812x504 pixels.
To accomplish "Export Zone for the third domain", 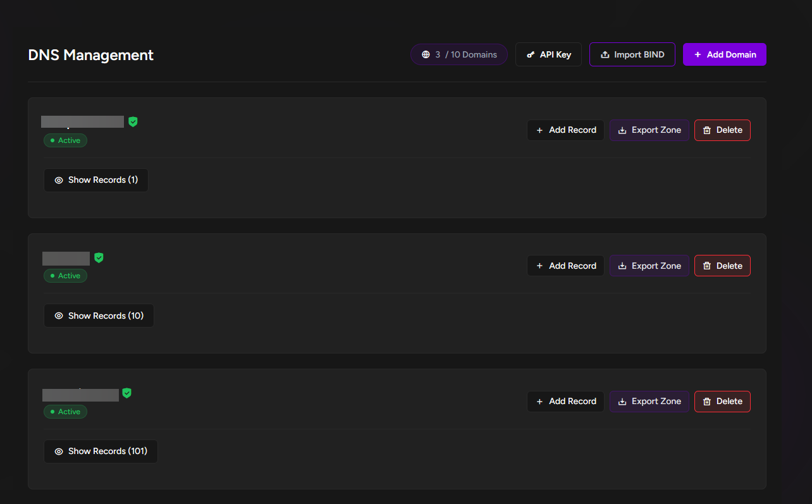I will pos(649,402).
